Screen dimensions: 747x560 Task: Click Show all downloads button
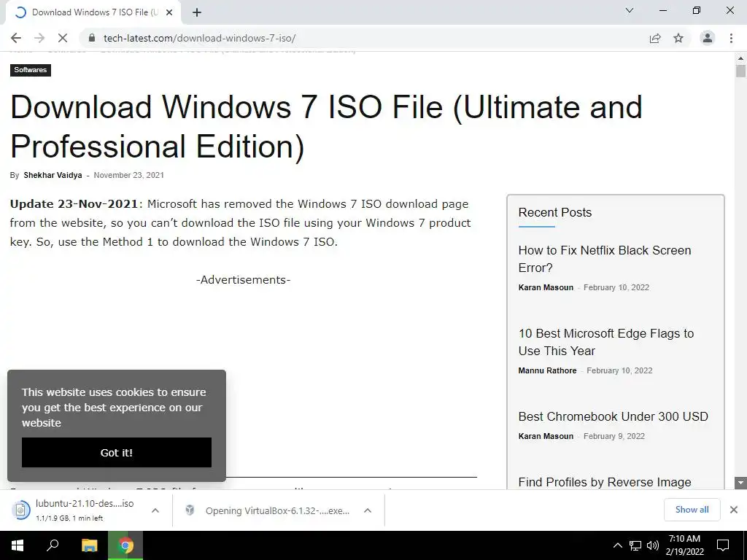pyautogui.click(x=692, y=510)
